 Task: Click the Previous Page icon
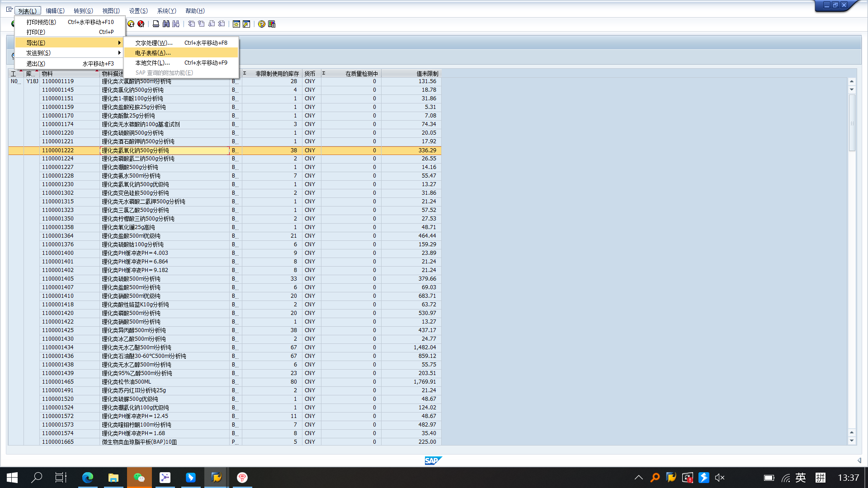pyautogui.click(x=202, y=24)
